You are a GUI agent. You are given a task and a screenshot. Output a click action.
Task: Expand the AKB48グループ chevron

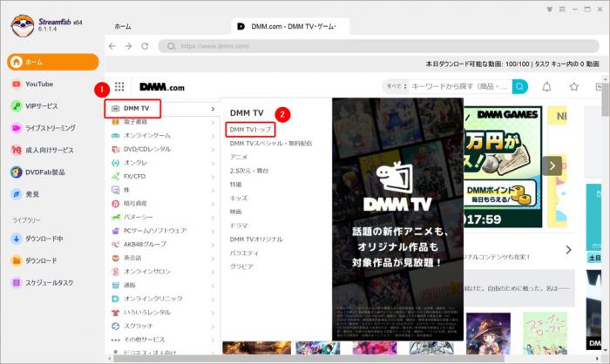pos(213,245)
